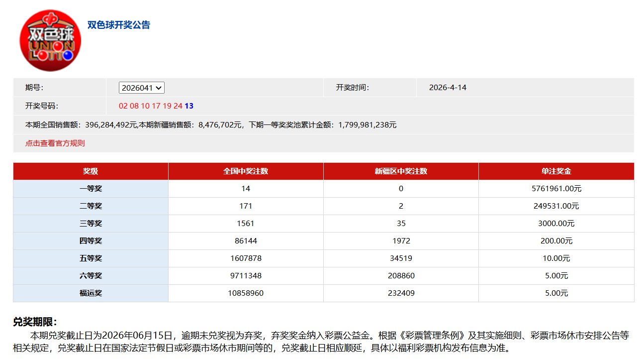This screenshot has width=644, height=359.
Task: Click the 单注奖金 column header
Action: tap(556, 171)
